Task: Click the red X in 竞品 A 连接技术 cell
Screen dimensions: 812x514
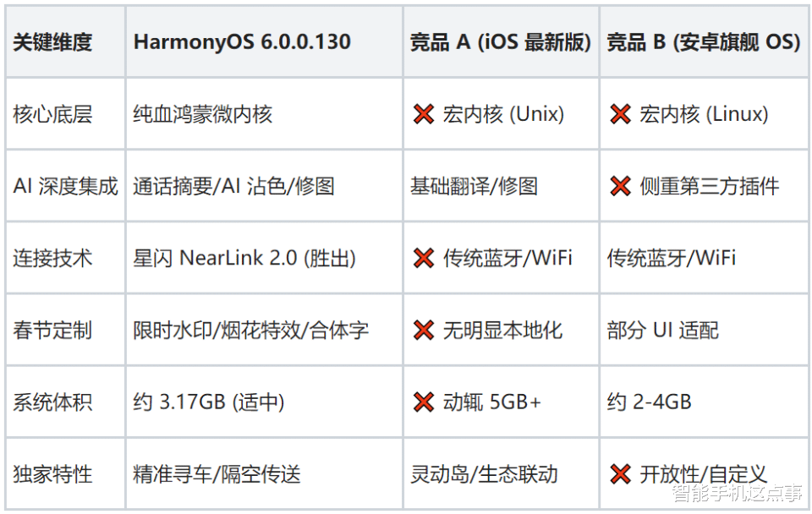Action: click(424, 258)
